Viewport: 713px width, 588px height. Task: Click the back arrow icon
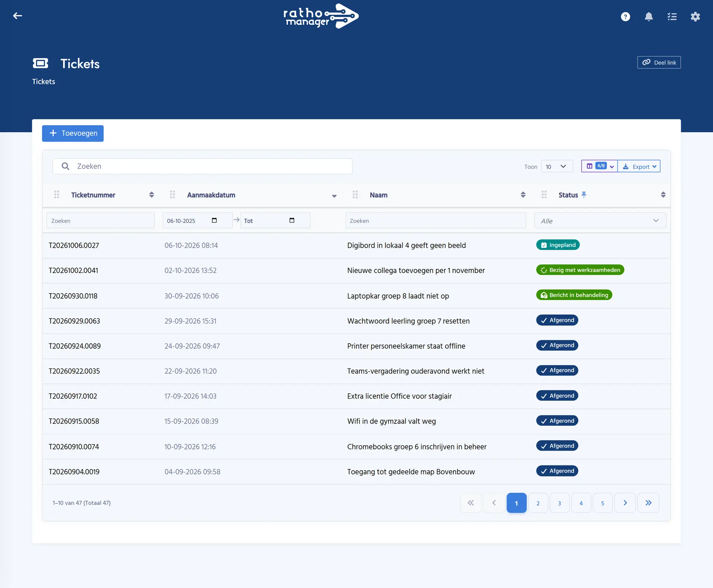pyautogui.click(x=17, y=16)
